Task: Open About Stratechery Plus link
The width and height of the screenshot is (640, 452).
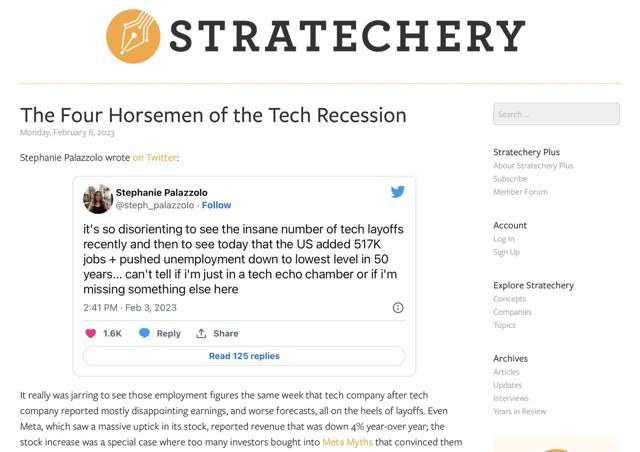Action: pyautogui.click(x=533, y=166)
